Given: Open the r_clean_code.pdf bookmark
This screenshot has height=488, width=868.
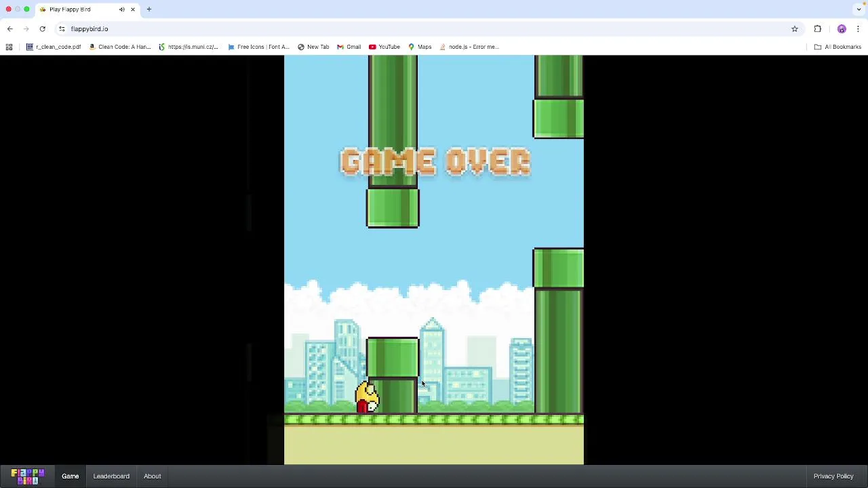Looking at the screenshot, I should pos(54,47).
